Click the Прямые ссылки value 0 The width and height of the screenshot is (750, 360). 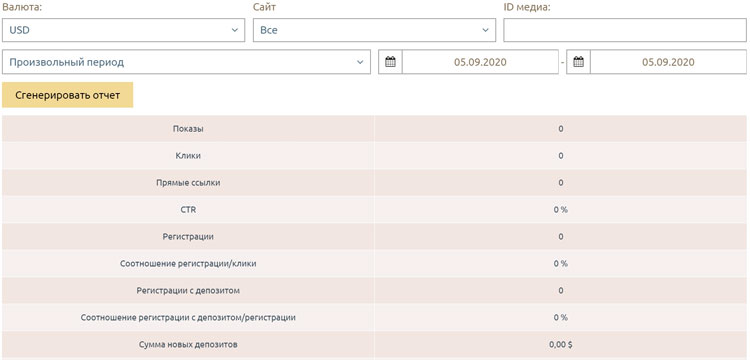point(561,183)
